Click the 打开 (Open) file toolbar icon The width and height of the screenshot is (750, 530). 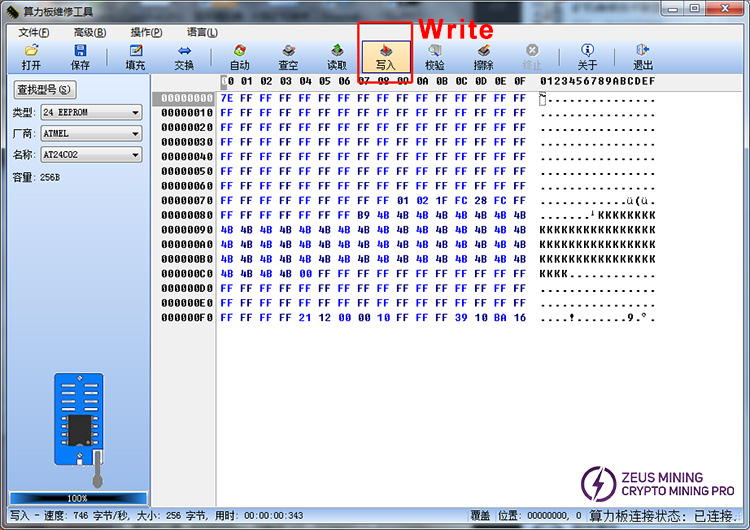pyautogui.click(x=31, y=56)
